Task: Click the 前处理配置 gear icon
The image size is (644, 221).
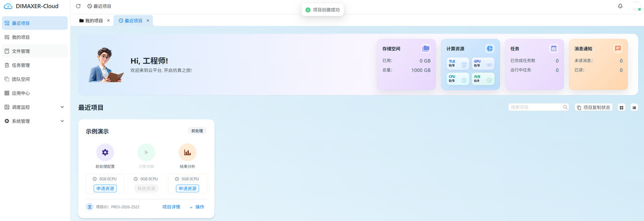Action: click(x=105, y=152)
